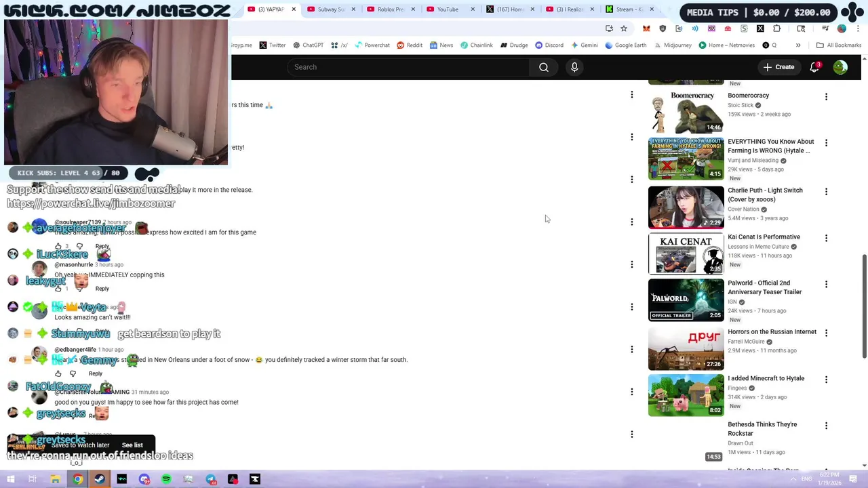Open the Discord bookmark
The image size is (868, 488).
(x=549, y=45)
